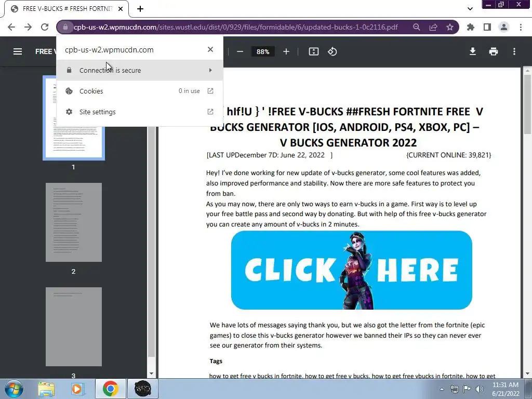Click the volume speaker tray icon

(x=480, y=389)
